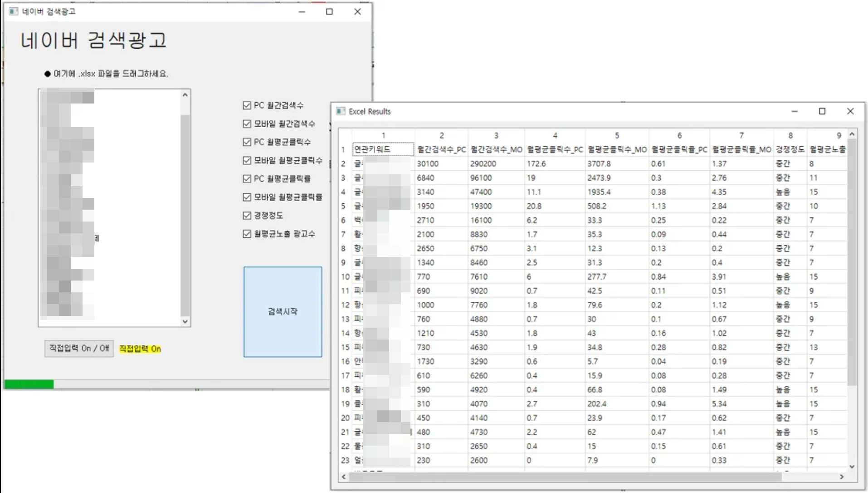The width and height of the screenshot is (868, 493).
Task: Click the 높음 cell in row 4
Action: click(x=790, y=192)
